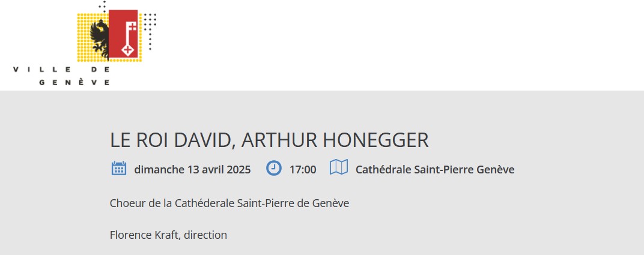This screenshot has height=255, width=644.
Task: Click the clock icon next to 17:00
Action: pos(274,169)
